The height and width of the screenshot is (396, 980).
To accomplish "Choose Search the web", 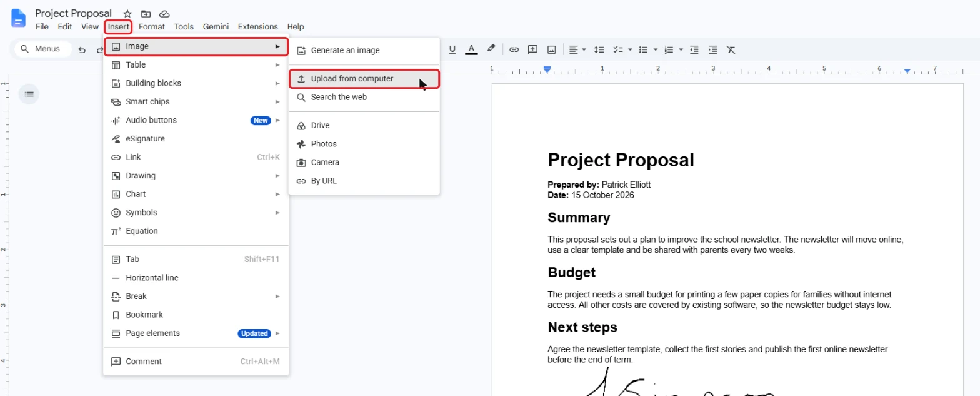I will (x=364, y=98).
